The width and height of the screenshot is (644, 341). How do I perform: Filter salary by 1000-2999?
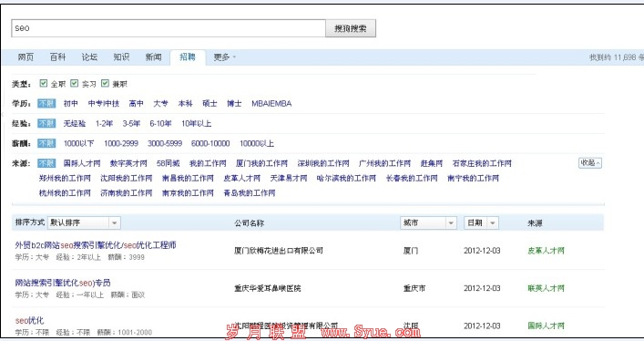point(121,143)
